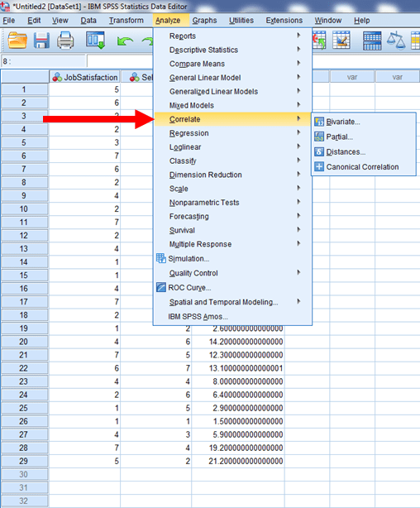Open the Graphs menu

[204, 21]
